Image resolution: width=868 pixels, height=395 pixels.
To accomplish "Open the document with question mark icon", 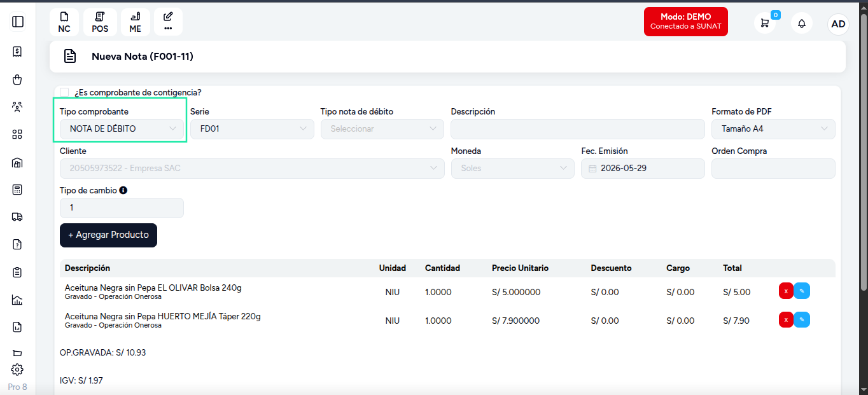I will click(18, 244).
